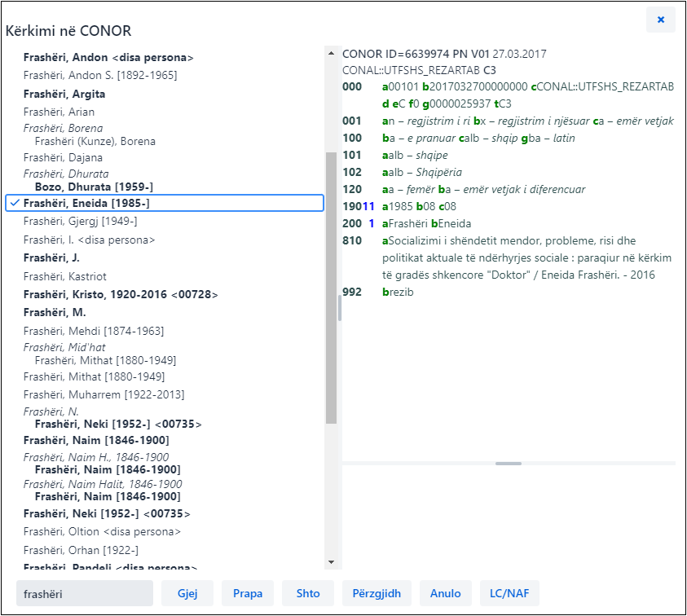Viewport: 687px width, 616px height.
Task: Click field 100 e pranuar line
Action: click(459, 138)
